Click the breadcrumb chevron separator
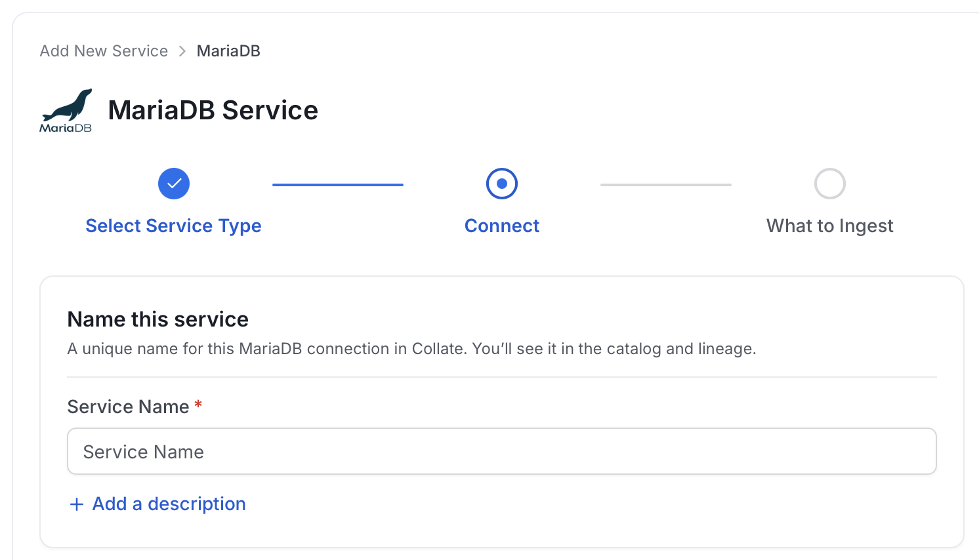This screenshot has width=979, height=560. [x=182, y=51]
